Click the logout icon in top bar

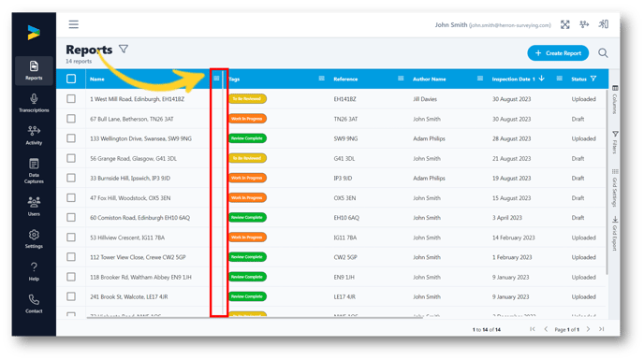click(603, 24)
